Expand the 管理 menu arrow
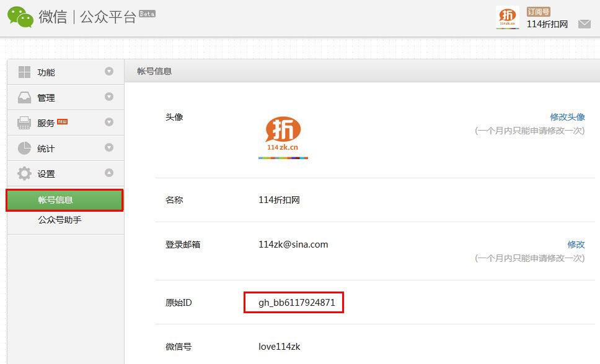The width and height of the screenshot is (600, 364). click(109, 97)
